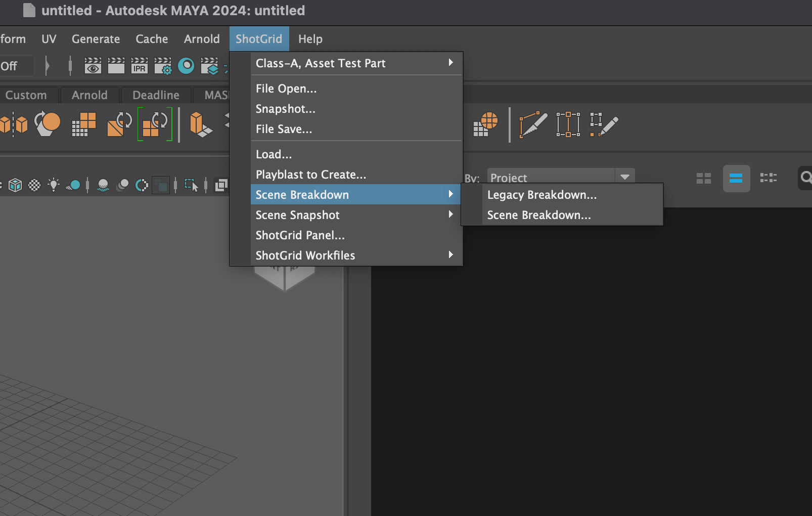
Task: Switch to the Custom shelf tab
Action: [26, 95]
